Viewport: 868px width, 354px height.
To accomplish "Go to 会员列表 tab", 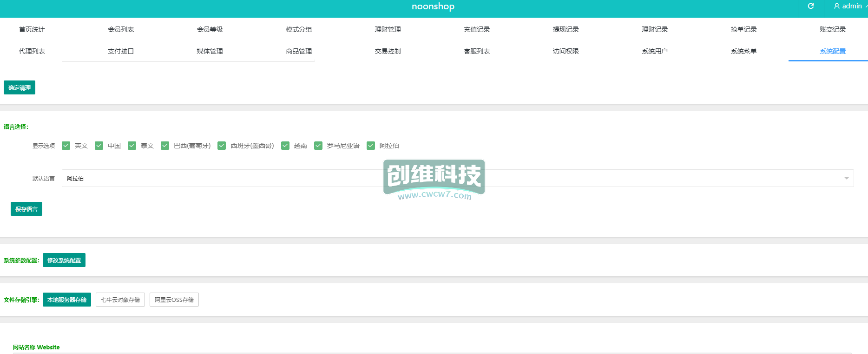I will point(121,29).
